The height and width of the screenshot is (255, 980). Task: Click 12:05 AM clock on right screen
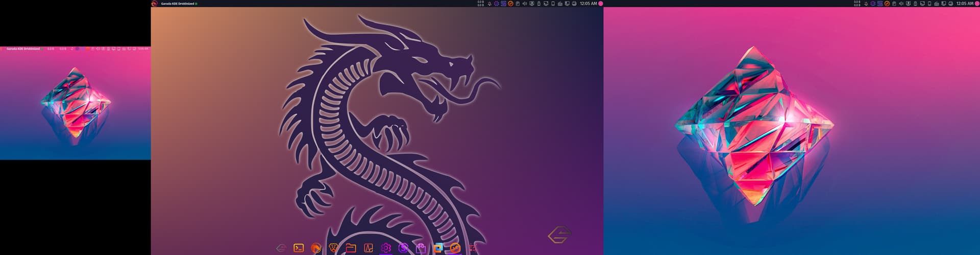[965, 4]
